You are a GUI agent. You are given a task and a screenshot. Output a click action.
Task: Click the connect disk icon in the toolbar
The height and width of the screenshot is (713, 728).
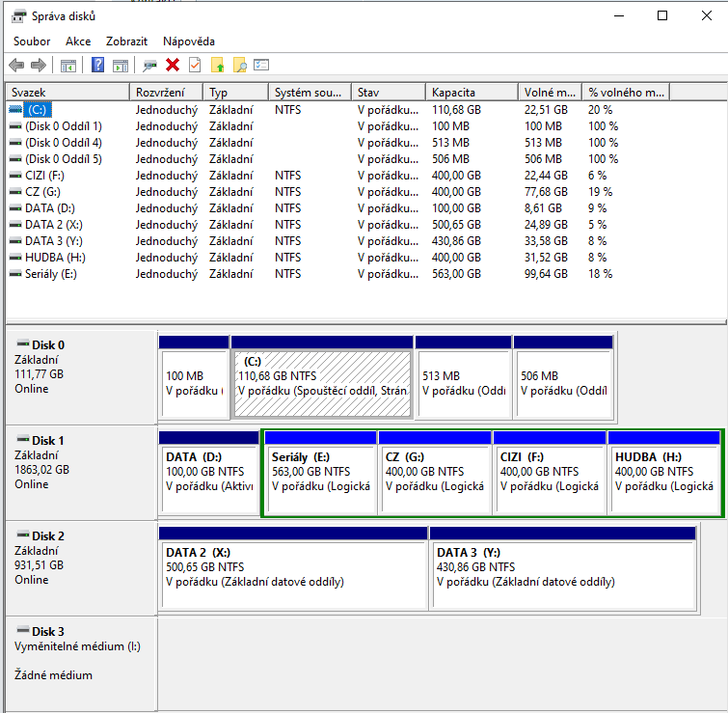pyautogui.click(x=149, y=66)
